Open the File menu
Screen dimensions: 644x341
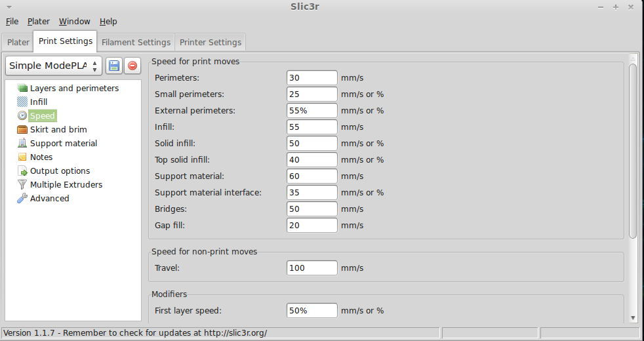(12, 22)
